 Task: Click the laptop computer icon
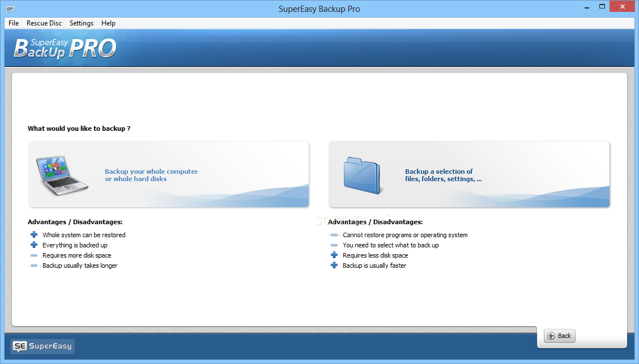click(x=62, y=175)
